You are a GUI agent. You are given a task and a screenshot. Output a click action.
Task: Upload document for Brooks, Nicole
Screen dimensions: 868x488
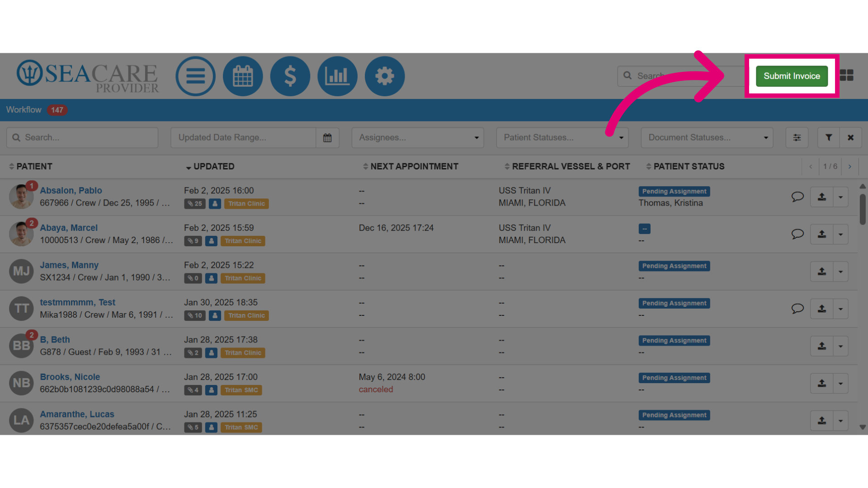(x=822, y=383)
